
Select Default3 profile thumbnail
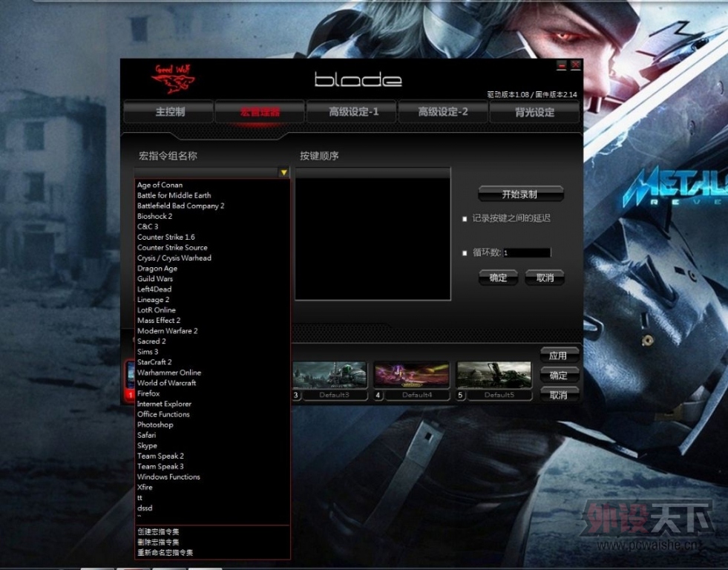click(329, 375)
